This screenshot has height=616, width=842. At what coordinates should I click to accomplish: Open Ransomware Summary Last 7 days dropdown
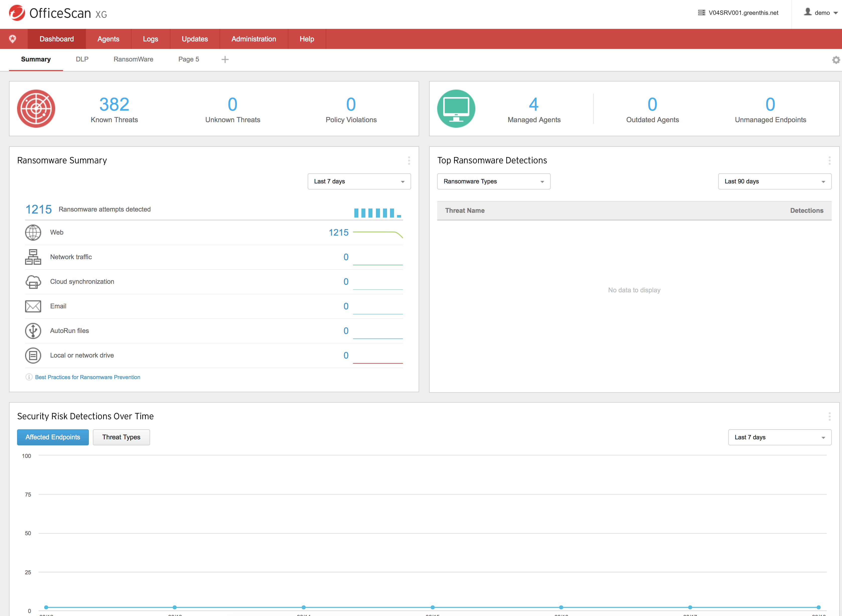359,182
